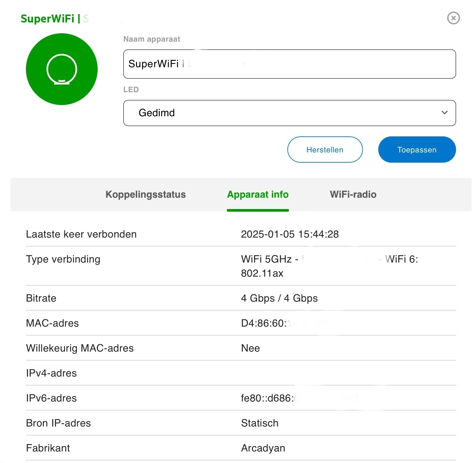476x463 pixels.
Task: Click the Bron IP-adres value Statisch
Action: pyautogui.click(x=260, y=423)
